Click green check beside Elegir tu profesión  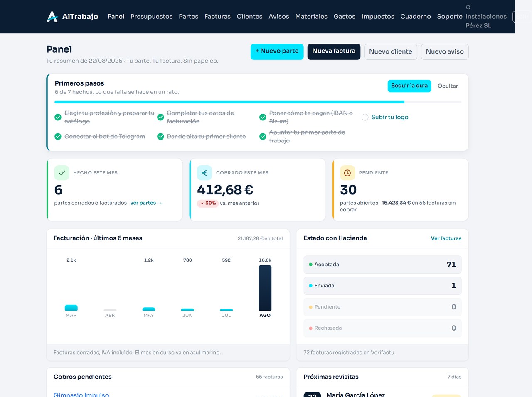coord(58,117)
